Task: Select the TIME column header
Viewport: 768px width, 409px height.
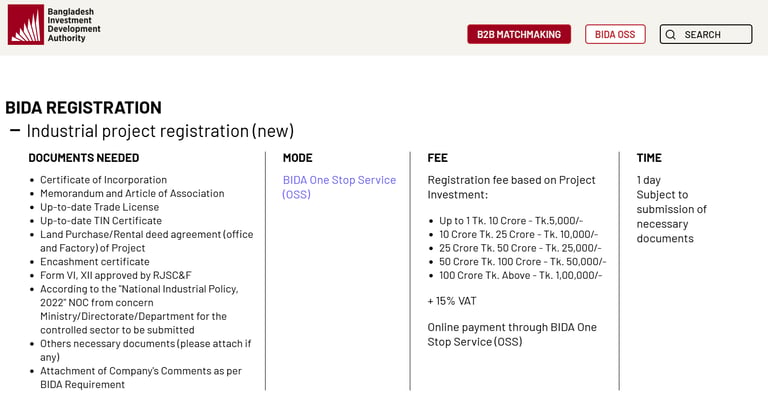Action: click(x=649, y=158)
